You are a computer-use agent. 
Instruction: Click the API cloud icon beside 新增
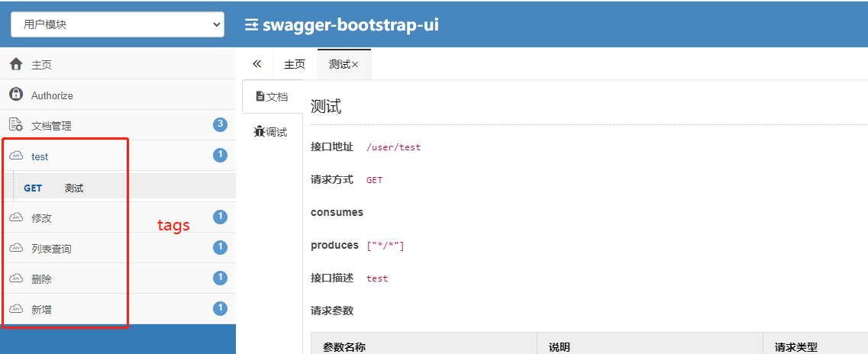16,309
